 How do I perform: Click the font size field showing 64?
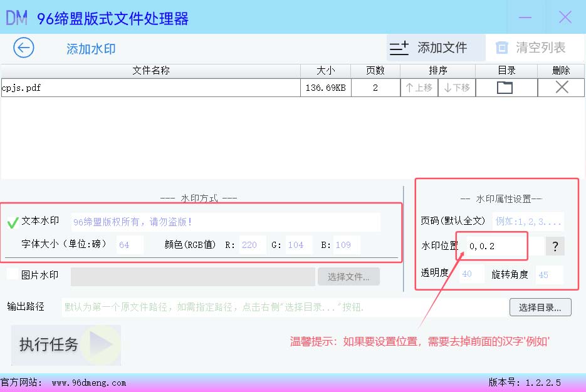pyautogui.click(x=130, y=245)
